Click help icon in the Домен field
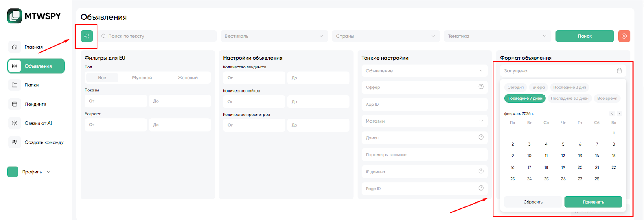 [481, 137]
